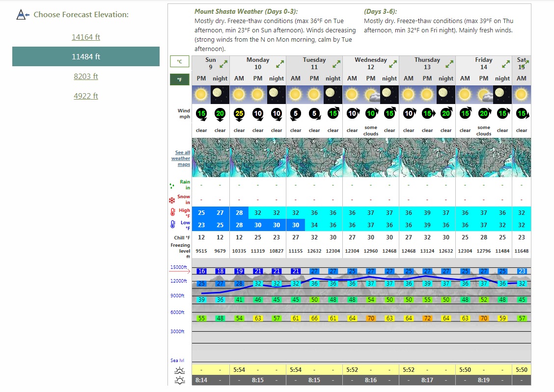
Task: Click the Friday PM partly cloudy icon
Action: click(484, 95)
